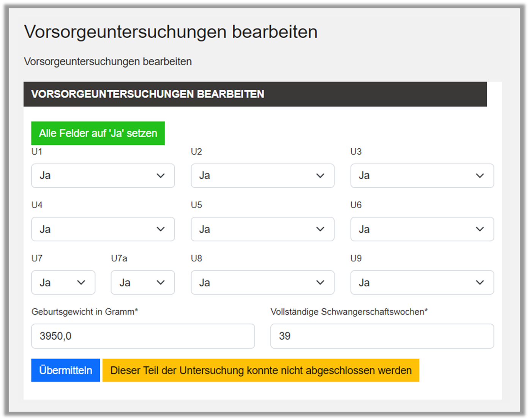Expand the U7a dropdown
The image size is (529, 420).
[x=142, y=283]
